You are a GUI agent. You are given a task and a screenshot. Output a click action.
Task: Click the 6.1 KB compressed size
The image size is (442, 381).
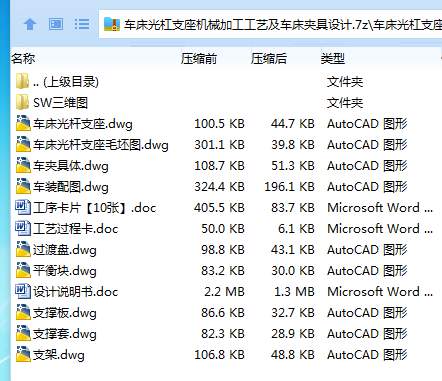pos(296,229)
